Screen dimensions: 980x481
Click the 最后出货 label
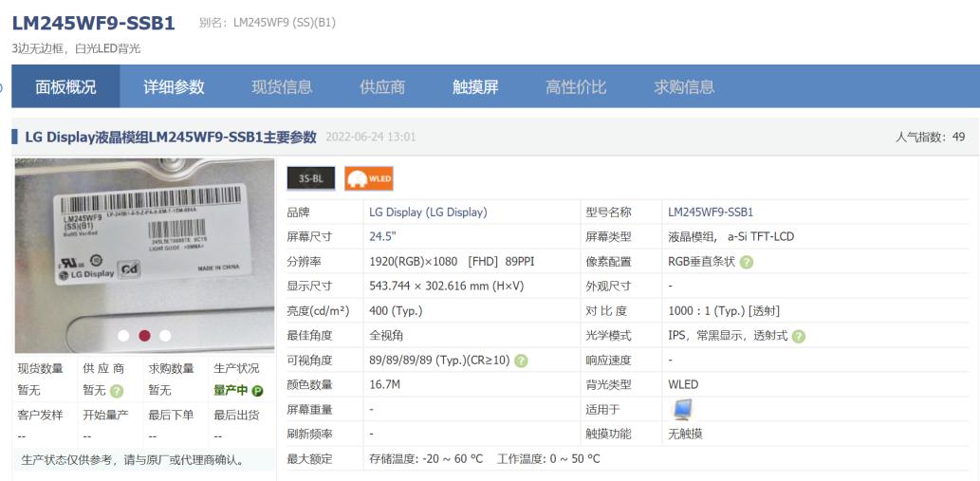click(236, 415)
